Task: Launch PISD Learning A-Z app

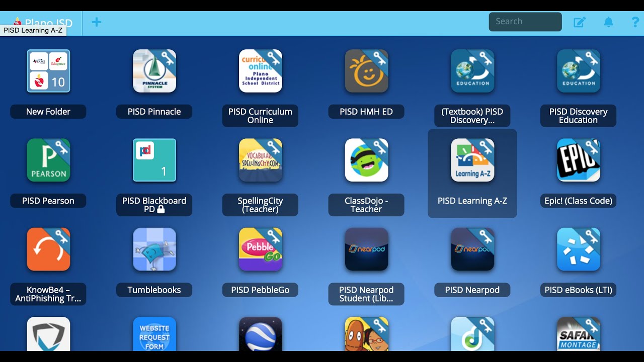Action: tap(472, 160)
